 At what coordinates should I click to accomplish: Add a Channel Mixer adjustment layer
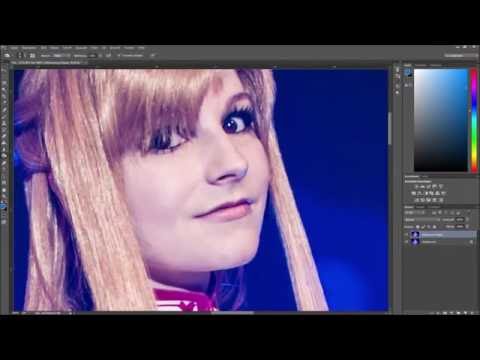[x=437, y=193]
